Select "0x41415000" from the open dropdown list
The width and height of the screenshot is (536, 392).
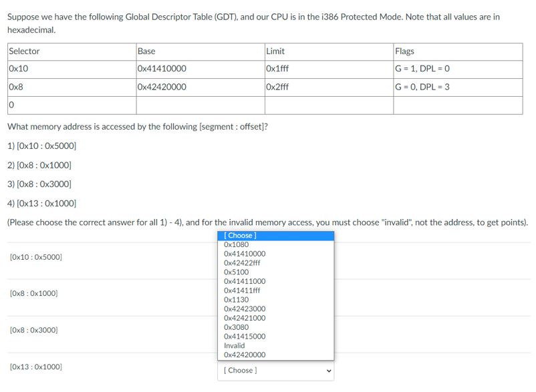[247, 337]
